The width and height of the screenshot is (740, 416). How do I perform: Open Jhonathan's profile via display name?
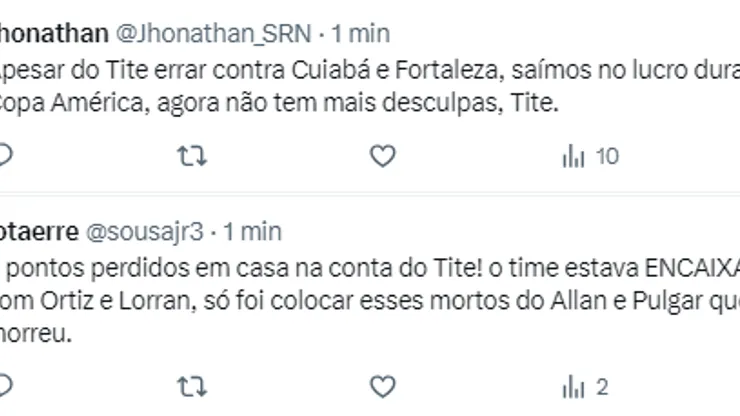(54, 33)
